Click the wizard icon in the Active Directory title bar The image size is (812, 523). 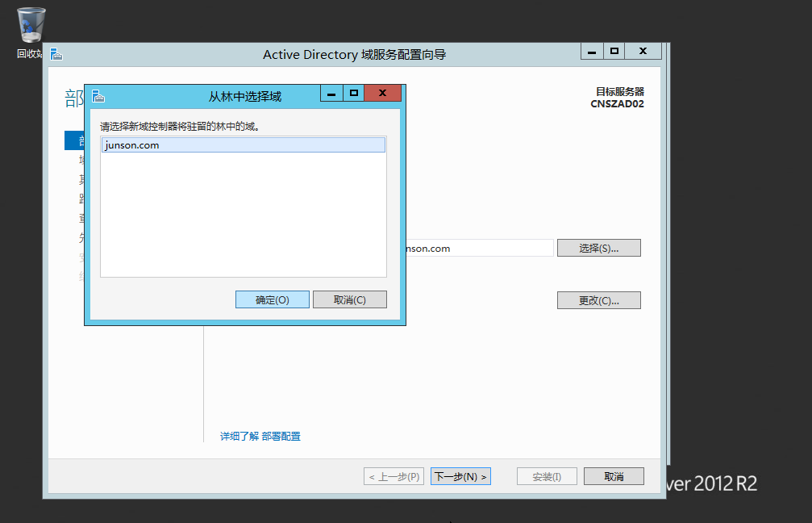click(x=56, y=54)
